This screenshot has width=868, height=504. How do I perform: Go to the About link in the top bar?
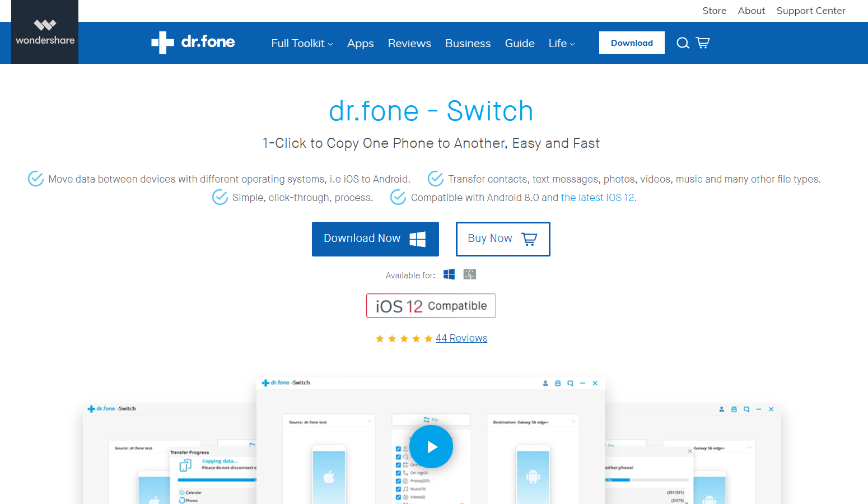click(752, 11)
